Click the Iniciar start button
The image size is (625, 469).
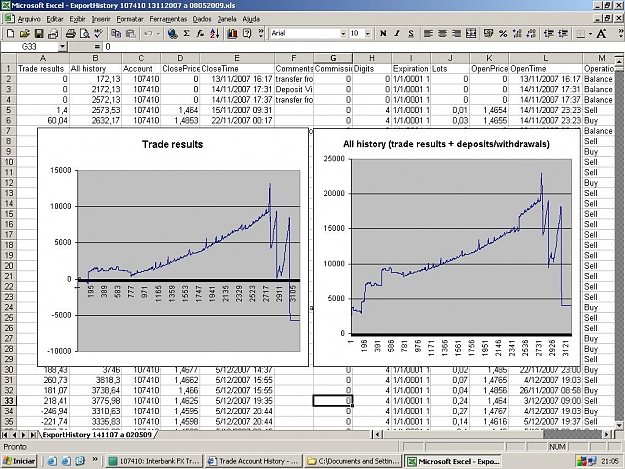19,461
